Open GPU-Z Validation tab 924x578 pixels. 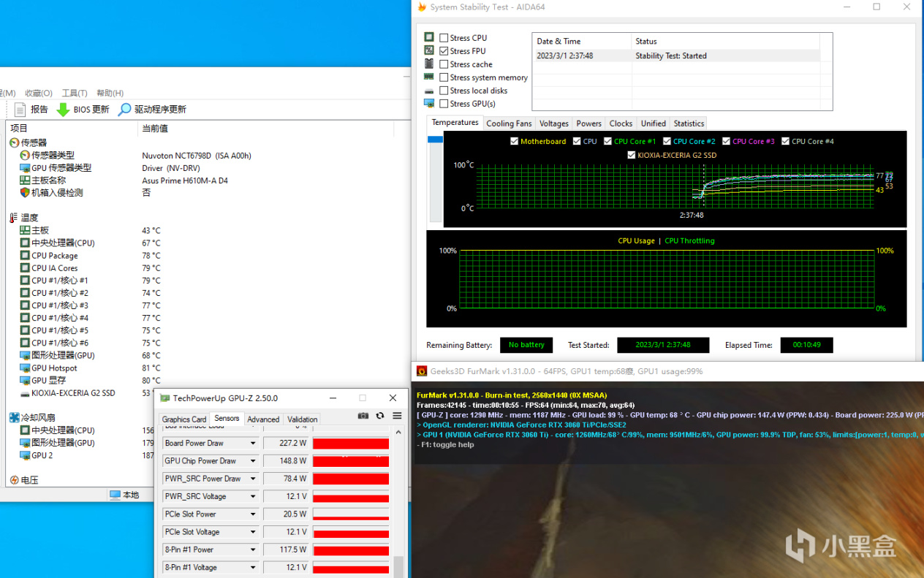coord(302,419)
